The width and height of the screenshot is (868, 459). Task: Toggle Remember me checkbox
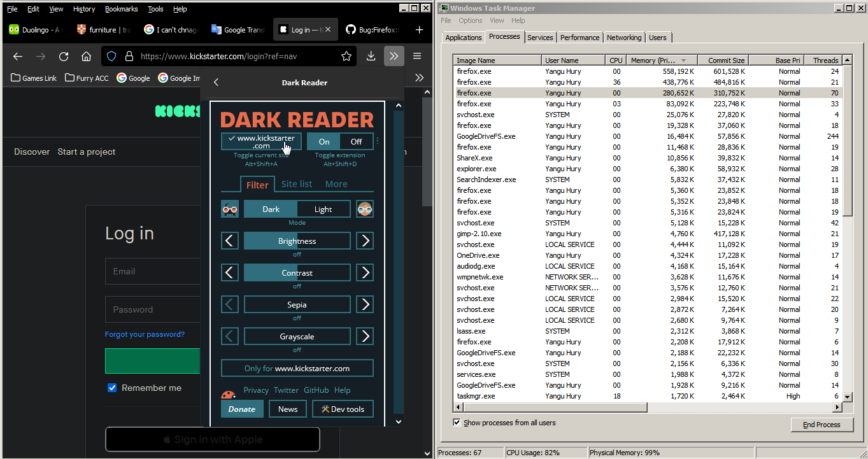click(x=112, y=388)
